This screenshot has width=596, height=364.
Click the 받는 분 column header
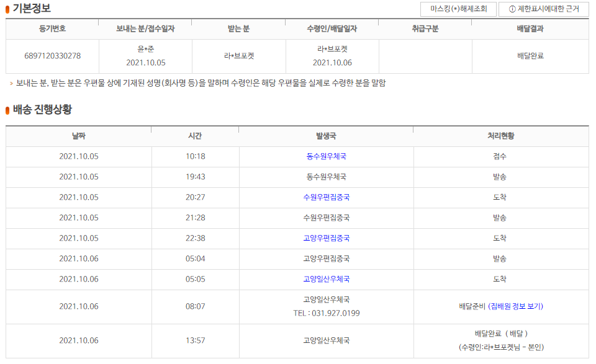click(238, 29)
